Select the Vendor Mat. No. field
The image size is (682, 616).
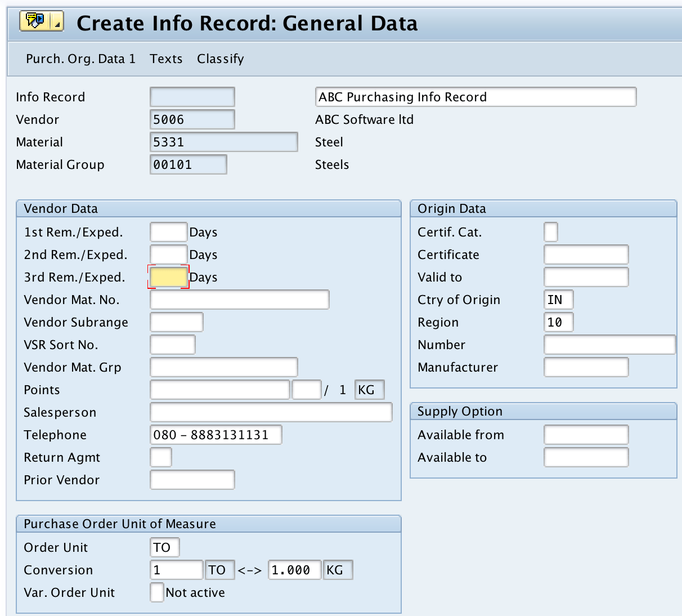[x=239, y=300]
